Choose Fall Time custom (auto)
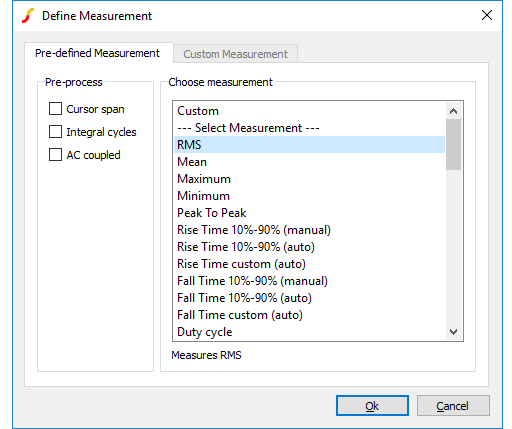Image resolution: width=512 pixels, height=429 pixels. pyautogui.click(x=309, y=315)
